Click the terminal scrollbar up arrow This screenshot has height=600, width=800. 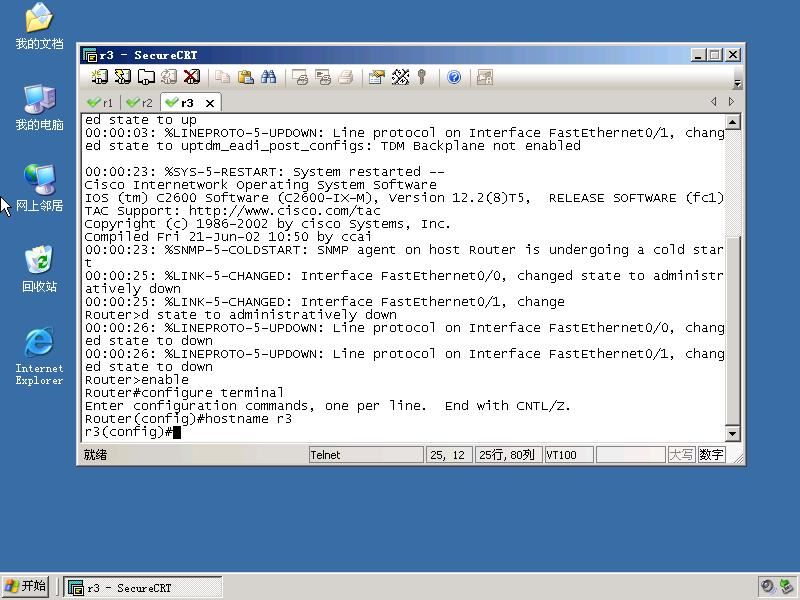[x=733, y=121]
